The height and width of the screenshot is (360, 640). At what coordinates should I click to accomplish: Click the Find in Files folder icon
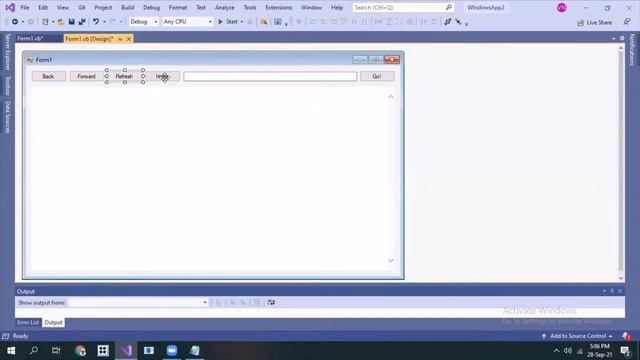tap(264, 22)
